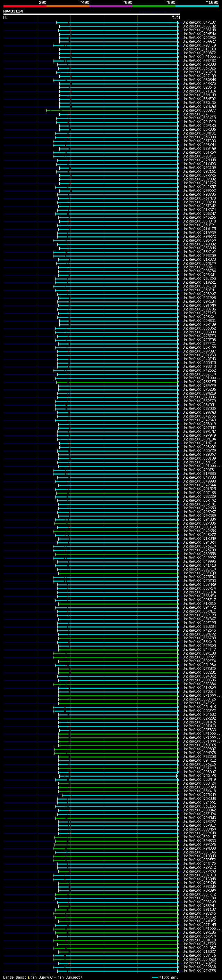Click the UniRef100_Q0U9C7 label
Screen dimensions: 222x980
(x=199, y=110)
